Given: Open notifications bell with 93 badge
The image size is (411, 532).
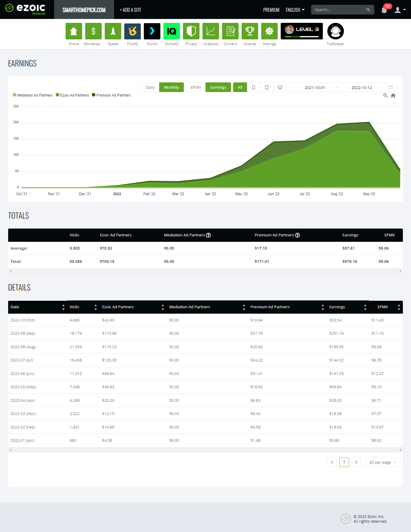Looking at the screenshot, I should pos(384,10).
